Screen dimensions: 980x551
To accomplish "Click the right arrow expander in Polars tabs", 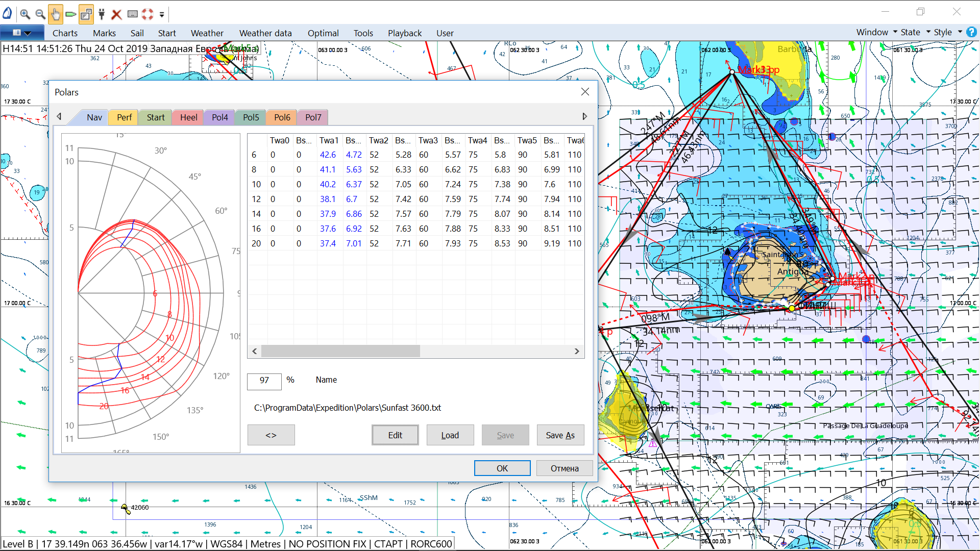I will click(x=585, y=117).
